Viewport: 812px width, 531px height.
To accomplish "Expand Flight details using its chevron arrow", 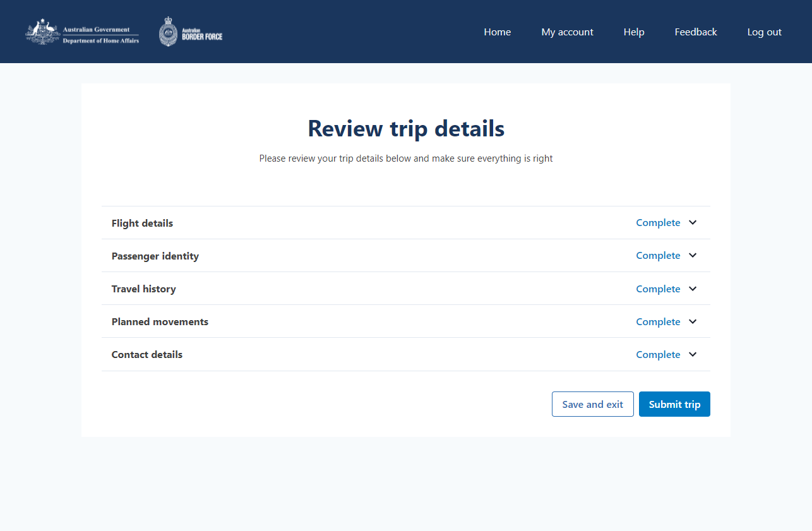I will (693, 223).
